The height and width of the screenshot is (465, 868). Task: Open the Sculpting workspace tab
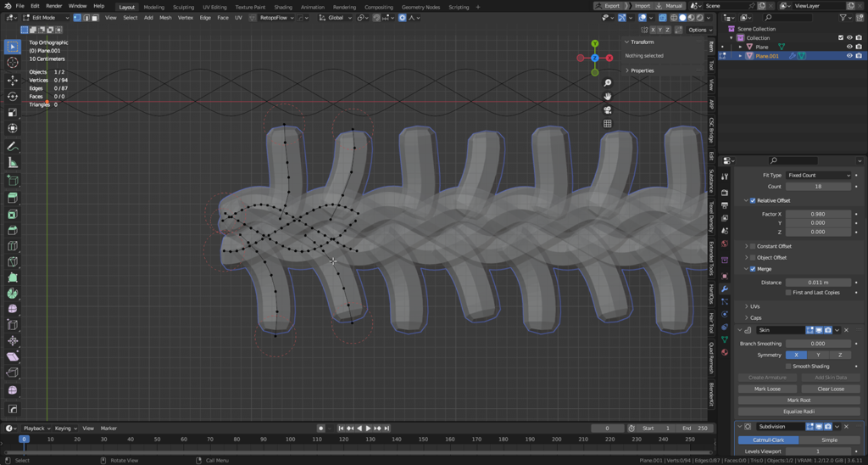tap(183, 7)
